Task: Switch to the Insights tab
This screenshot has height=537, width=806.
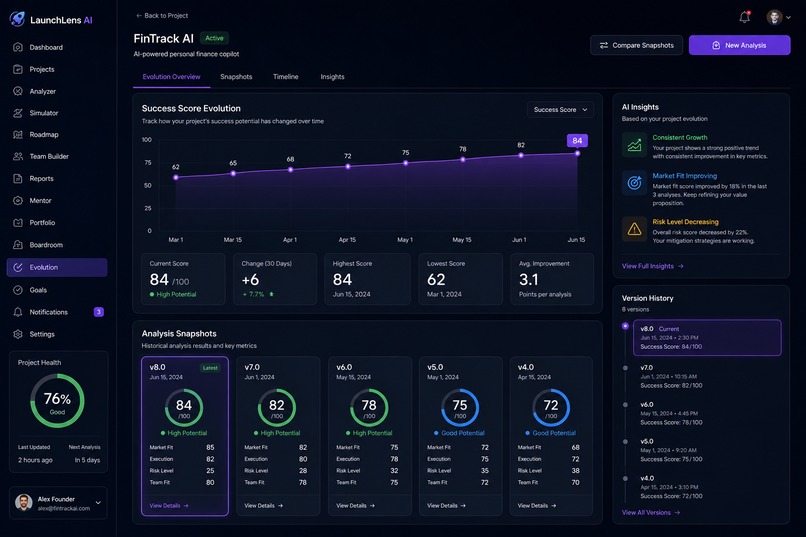Action: [333, 77]
